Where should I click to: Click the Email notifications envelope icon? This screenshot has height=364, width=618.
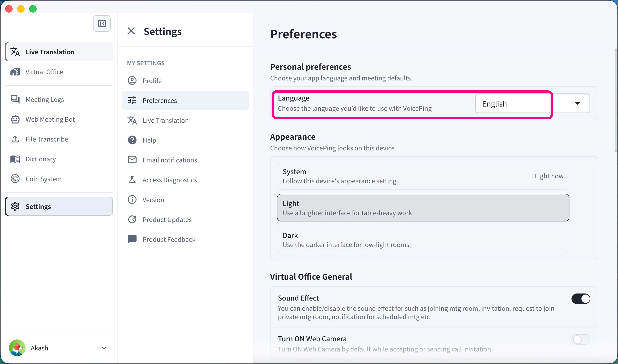coord(132,160)
